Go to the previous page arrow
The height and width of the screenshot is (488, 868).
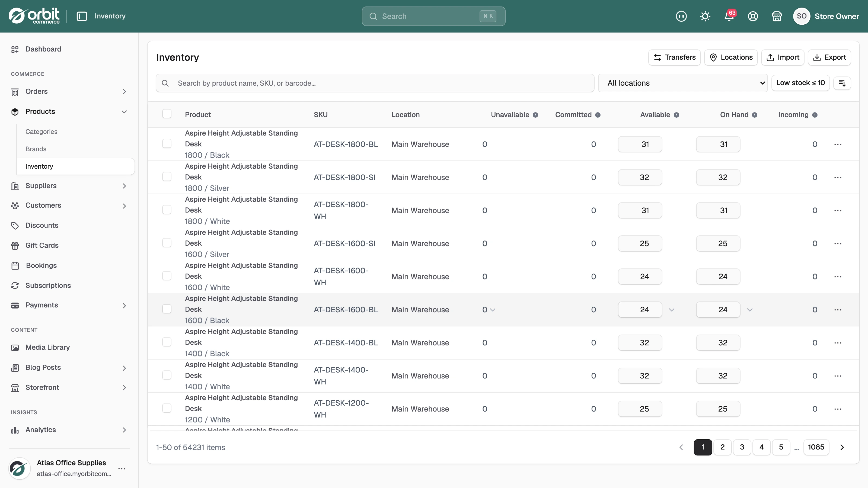[681, 447]
